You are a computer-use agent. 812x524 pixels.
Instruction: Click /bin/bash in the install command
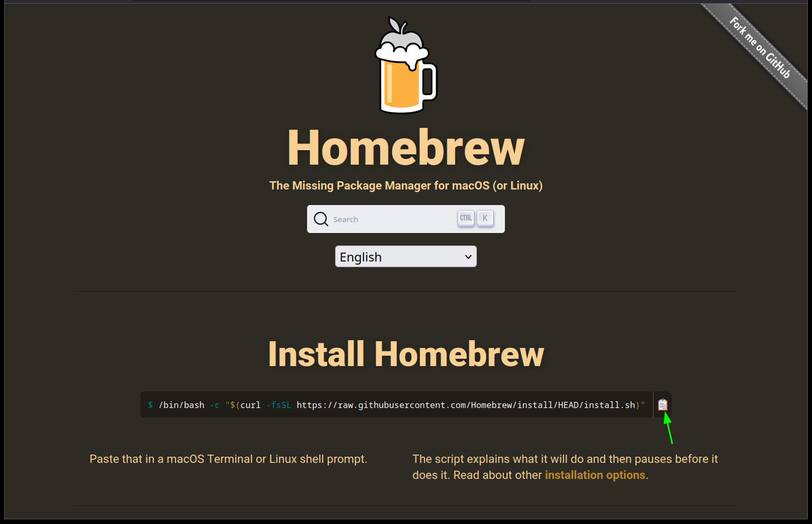pyautogui.click(x=182, y=405)
